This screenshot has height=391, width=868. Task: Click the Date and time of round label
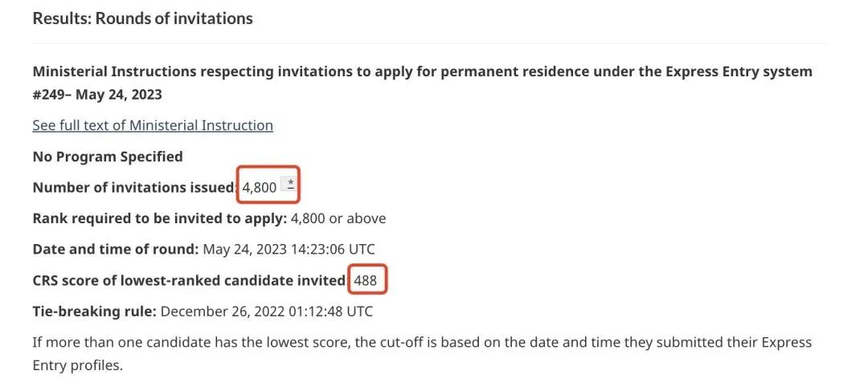[116, 250]
